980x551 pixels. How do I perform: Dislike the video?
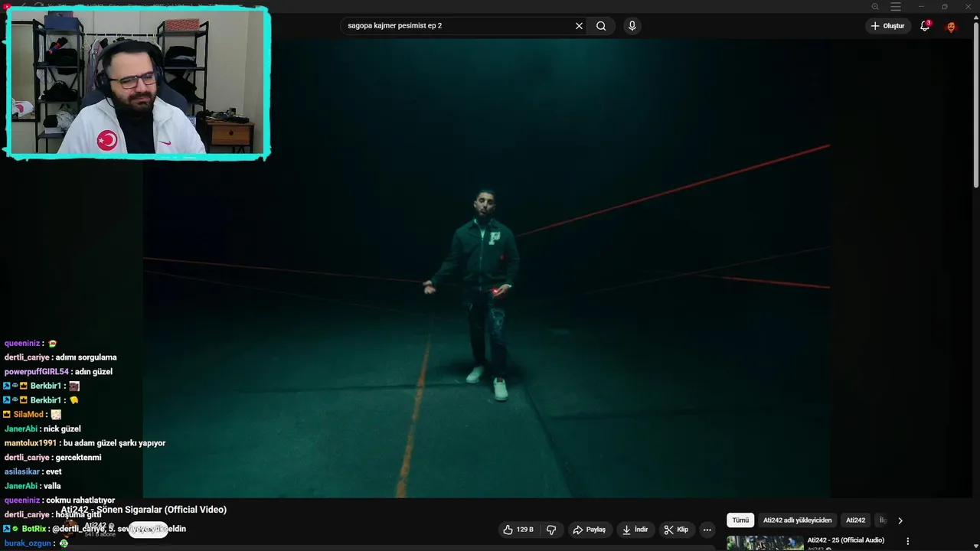551,530
